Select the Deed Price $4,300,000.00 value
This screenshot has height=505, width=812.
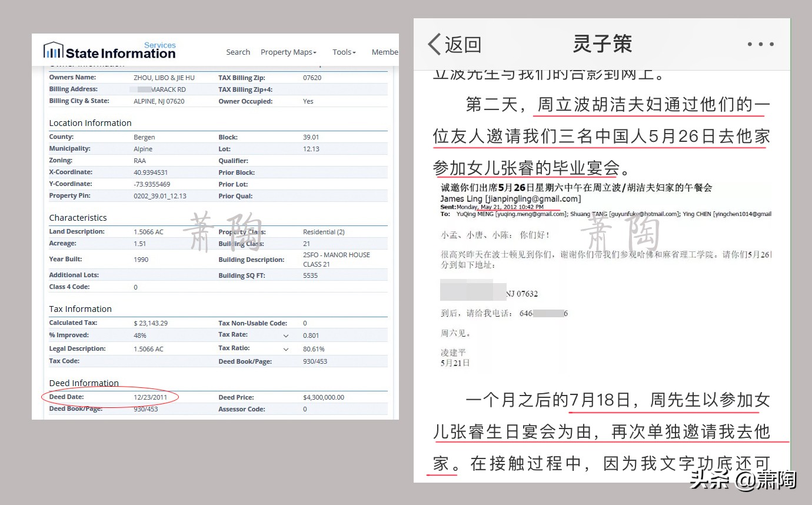pyautogui.click(x=322, y=397)
